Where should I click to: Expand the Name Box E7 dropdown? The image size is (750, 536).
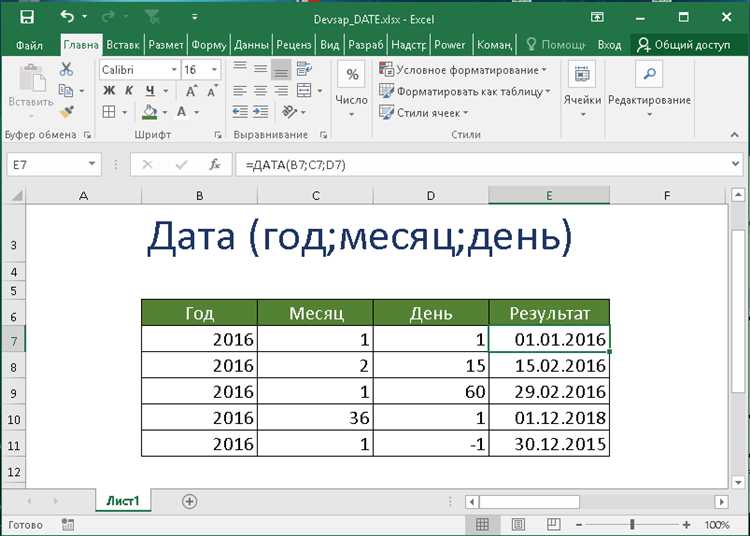91,164
